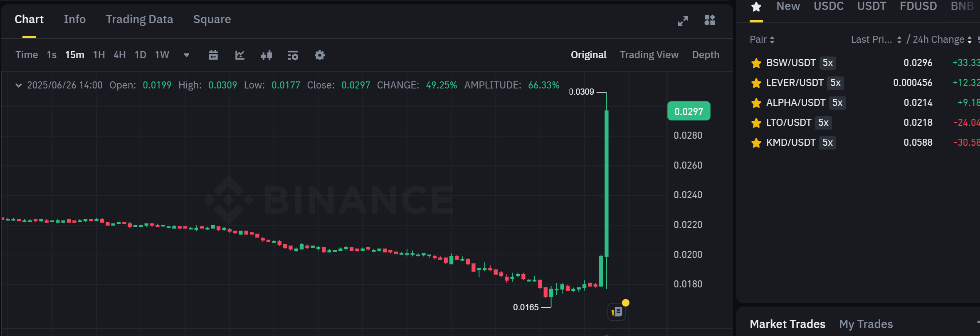980x336 pixels.
Task: Open the drawing tools chart icon
Action: [240, 55]
